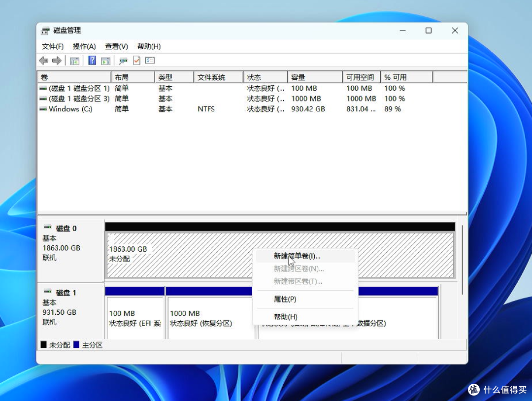Click the Forward arrow toolbar icon
The width and height of the screenshot is (532, 401).
[57, 61]
